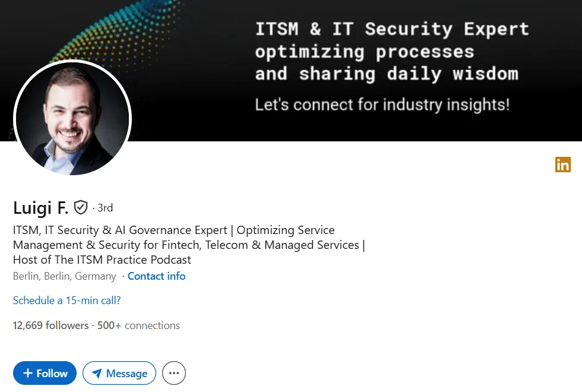Viewport: 582px width, 392px height.
Task: Click the ITSM, IT Security & AI Governance headline
Action: (189, 245)
